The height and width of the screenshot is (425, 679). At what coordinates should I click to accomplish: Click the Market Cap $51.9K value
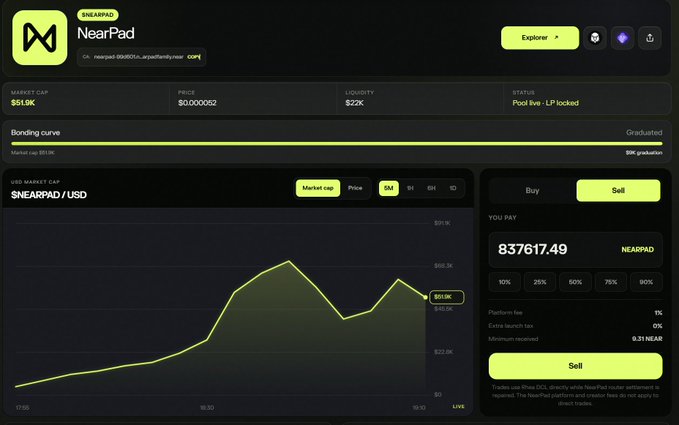(x=23, y=103)
